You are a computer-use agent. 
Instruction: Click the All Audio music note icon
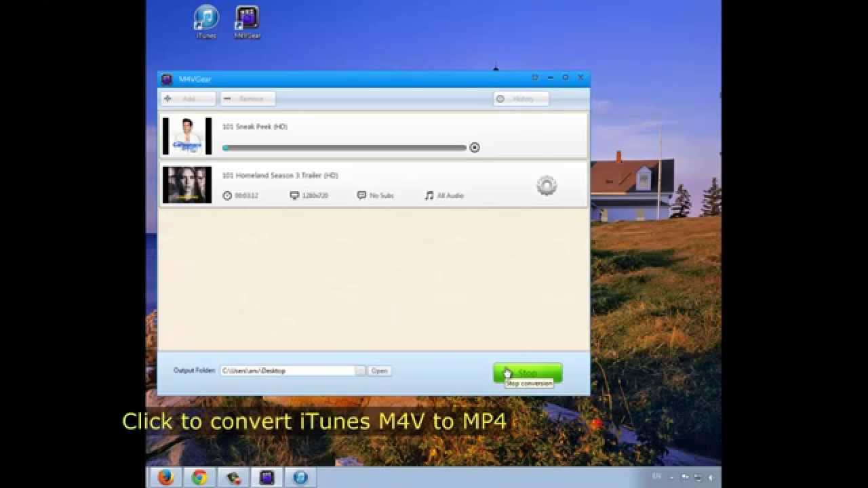tap(429, 196)
